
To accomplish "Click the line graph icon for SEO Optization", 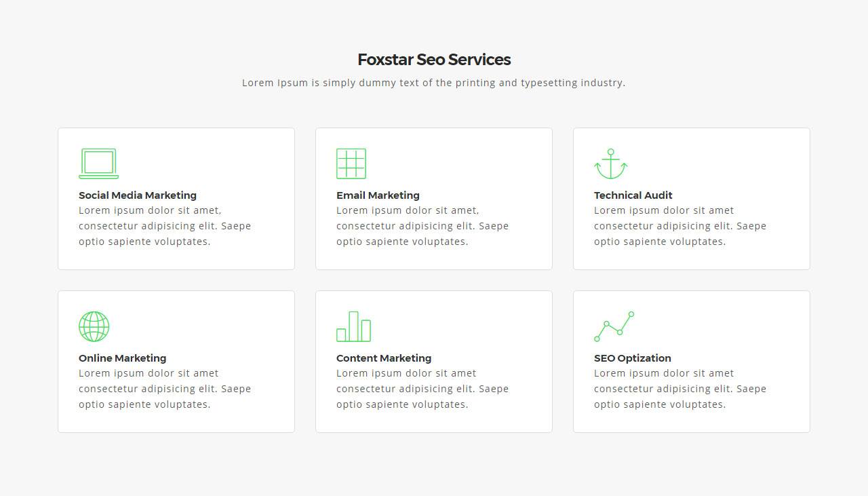I will pyautogui.click(x=614, y=326).
